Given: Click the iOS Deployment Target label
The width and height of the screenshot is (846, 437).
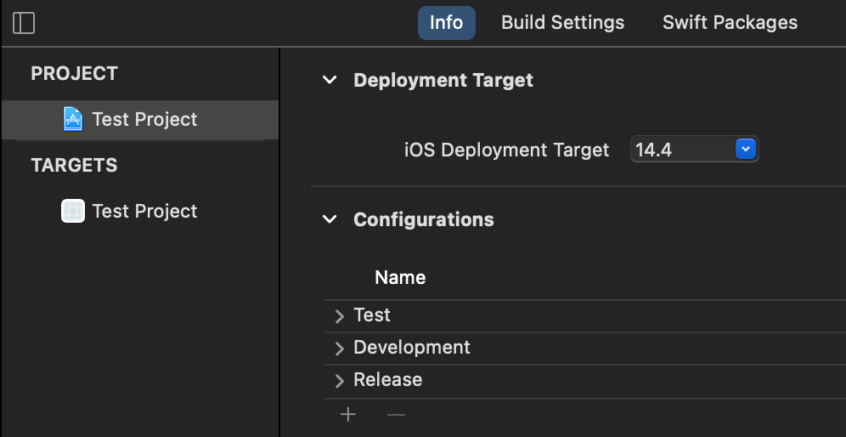Looking at the screenshot, I should 507,150.
